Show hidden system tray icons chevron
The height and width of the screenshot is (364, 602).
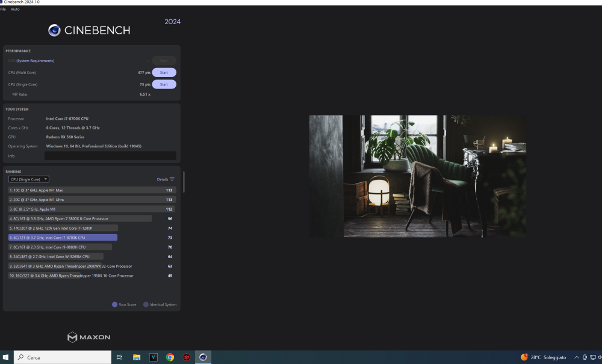coord(576,357)
